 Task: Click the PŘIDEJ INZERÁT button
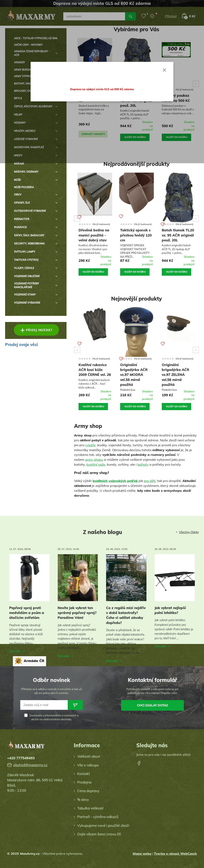point(36,330)
